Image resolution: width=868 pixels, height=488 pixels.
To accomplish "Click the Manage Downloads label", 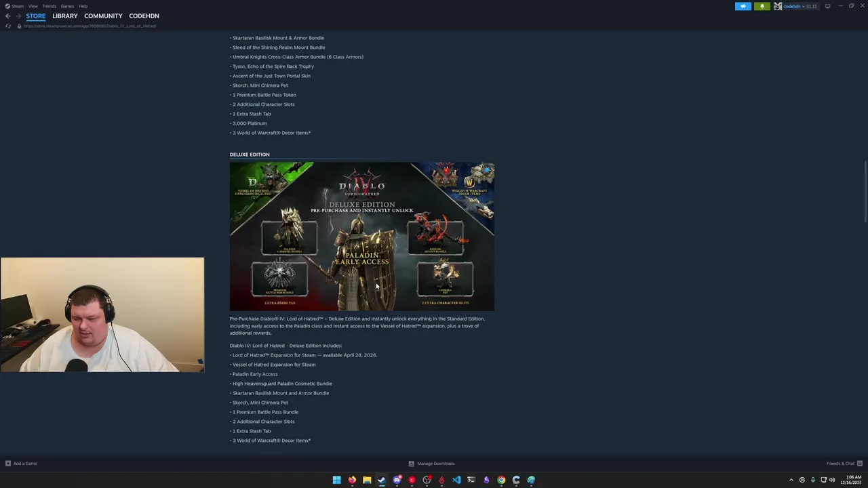I will (436, 464).
